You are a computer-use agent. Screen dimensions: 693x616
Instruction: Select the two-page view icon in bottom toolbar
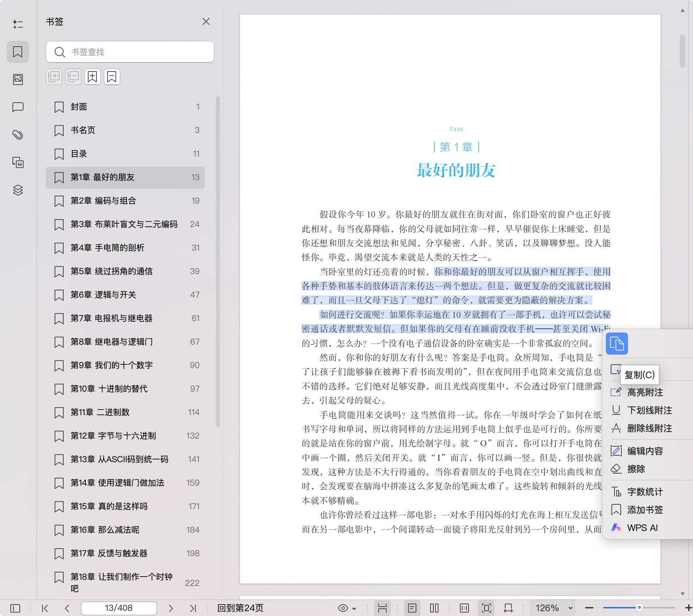tap(434, 608)
